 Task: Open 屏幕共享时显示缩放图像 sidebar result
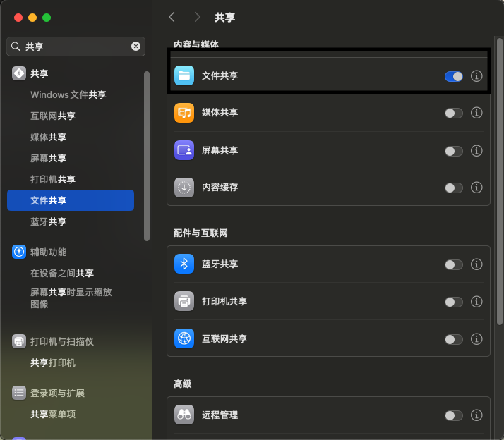[x=71, y=298]
